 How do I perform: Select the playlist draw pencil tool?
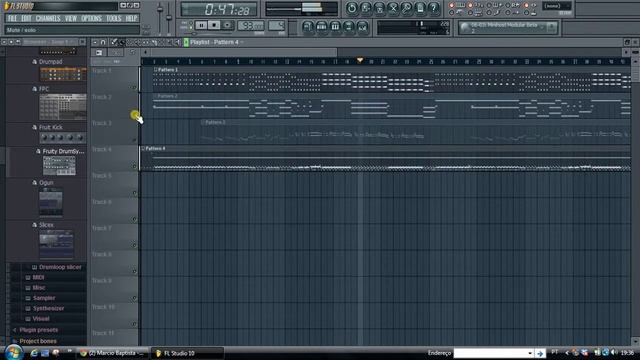114,42
